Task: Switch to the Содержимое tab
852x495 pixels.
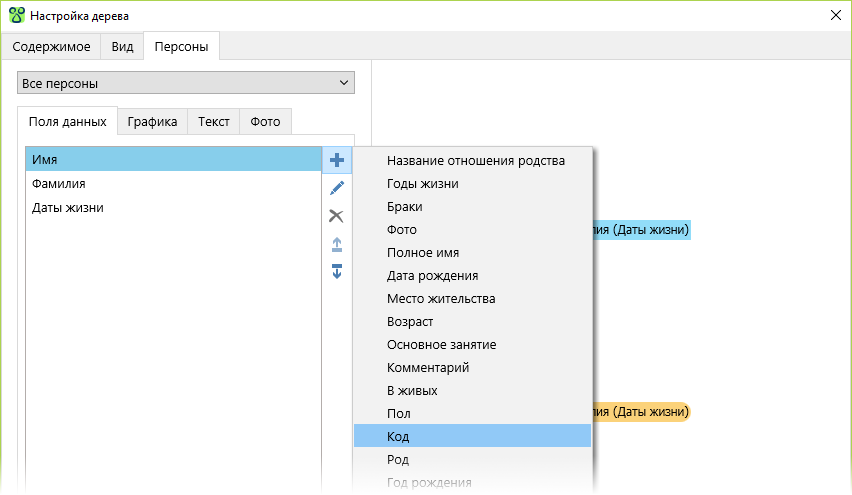Action: [x=52, y=46]
